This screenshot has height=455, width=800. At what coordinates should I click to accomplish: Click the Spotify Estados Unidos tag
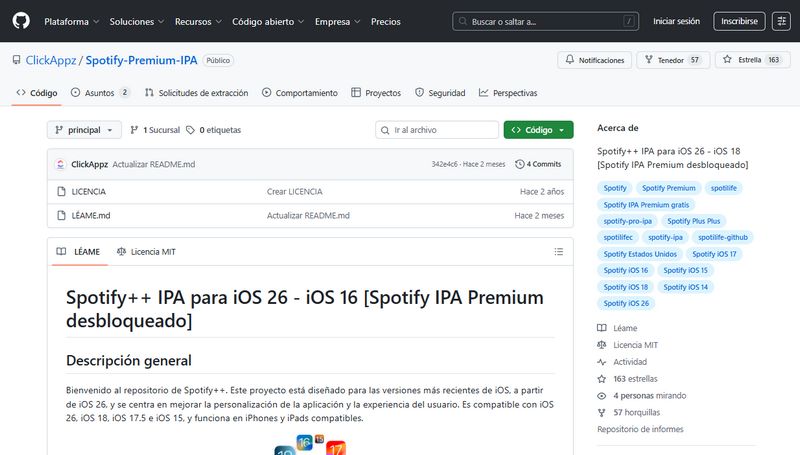click(640, 254)
